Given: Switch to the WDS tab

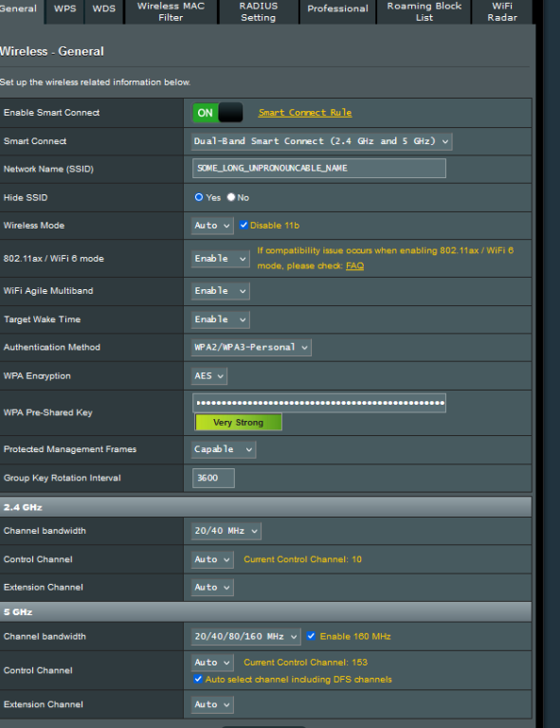Looking at the screenshot, I should tap(104, 11).
